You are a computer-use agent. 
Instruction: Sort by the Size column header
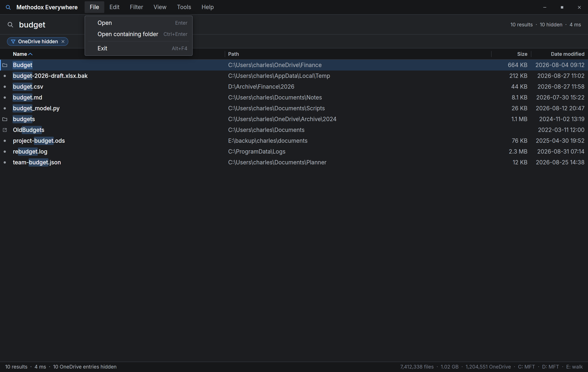(522, 54)
